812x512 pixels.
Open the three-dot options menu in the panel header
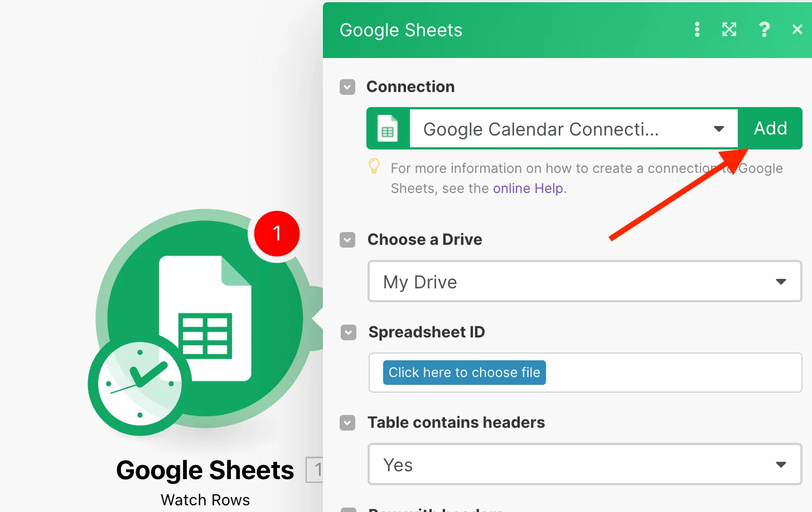[697, 30]
